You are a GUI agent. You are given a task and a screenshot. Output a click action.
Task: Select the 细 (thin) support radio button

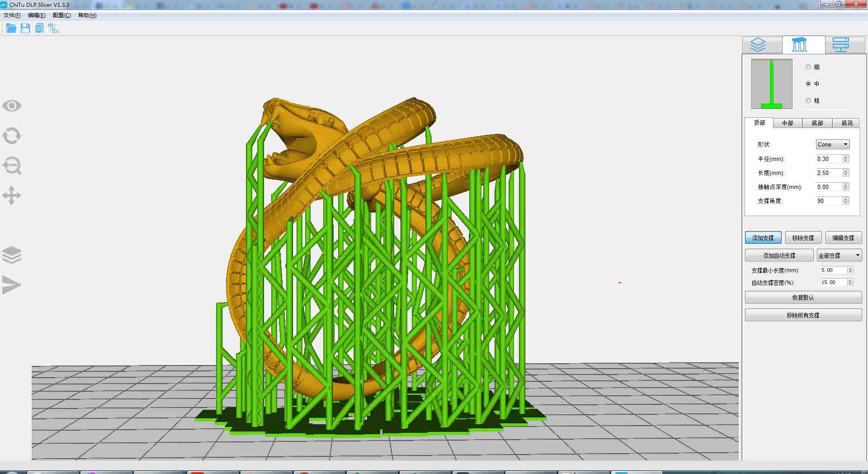coord(808,67)
